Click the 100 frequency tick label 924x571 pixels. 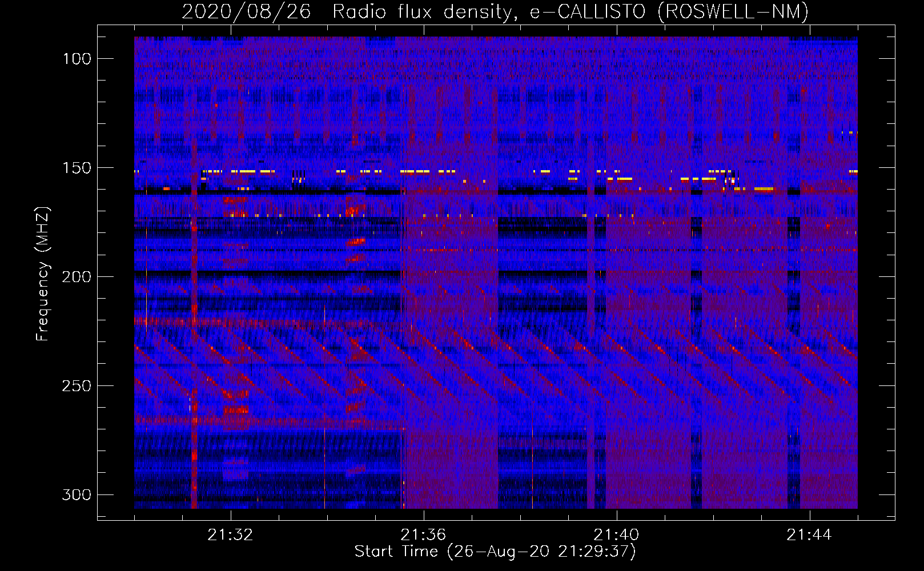click(x=77, y=59)
